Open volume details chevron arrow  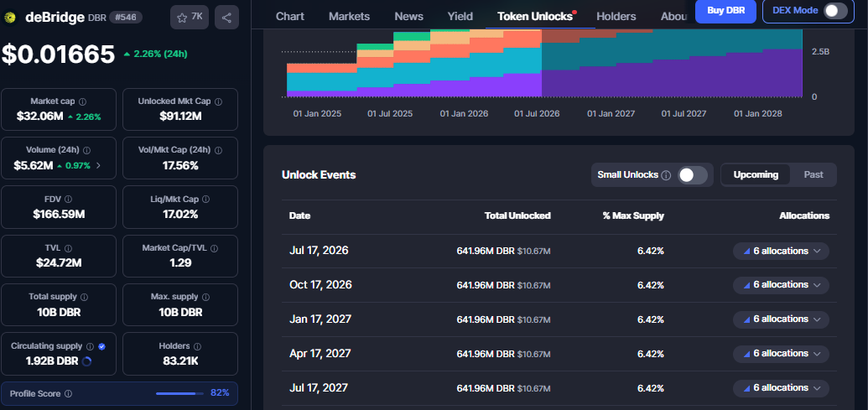coord(98,165)
